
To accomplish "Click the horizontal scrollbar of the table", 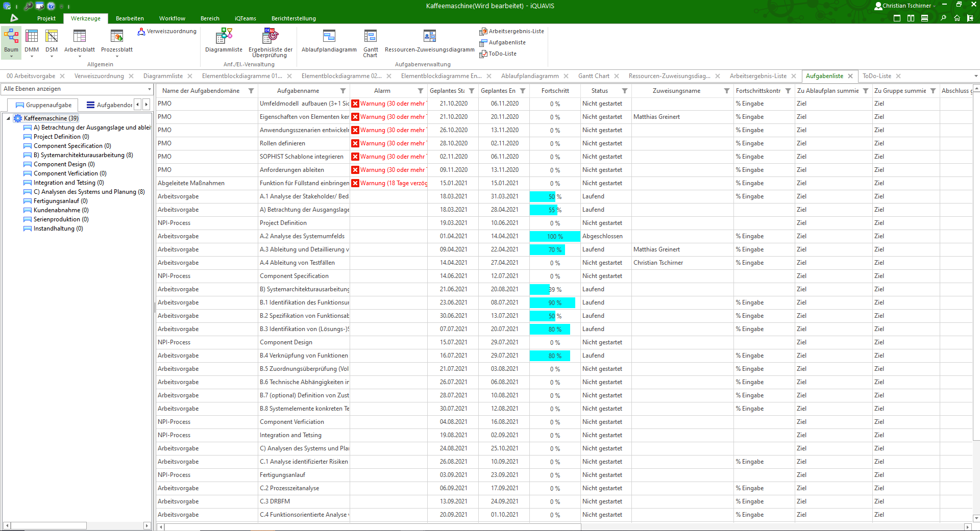I will pos(373,527).
